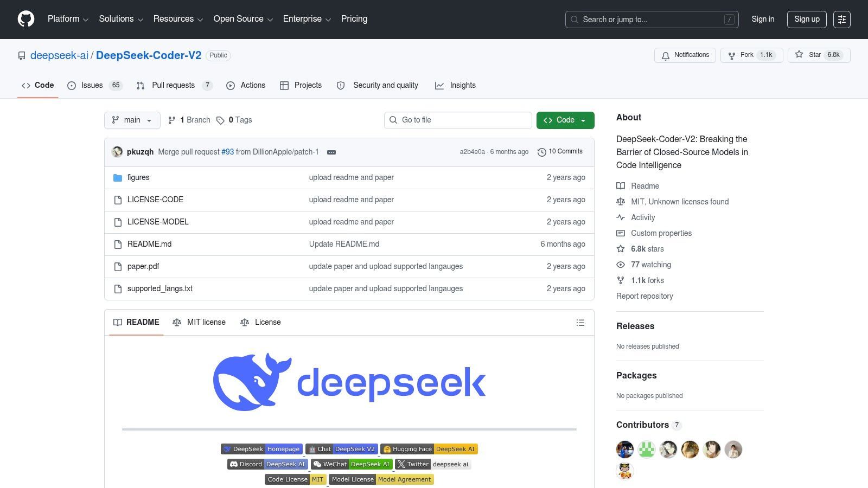
Task: Click the Hugging Face DeepSeek AI badge
Action: click(x=429, y=449)
